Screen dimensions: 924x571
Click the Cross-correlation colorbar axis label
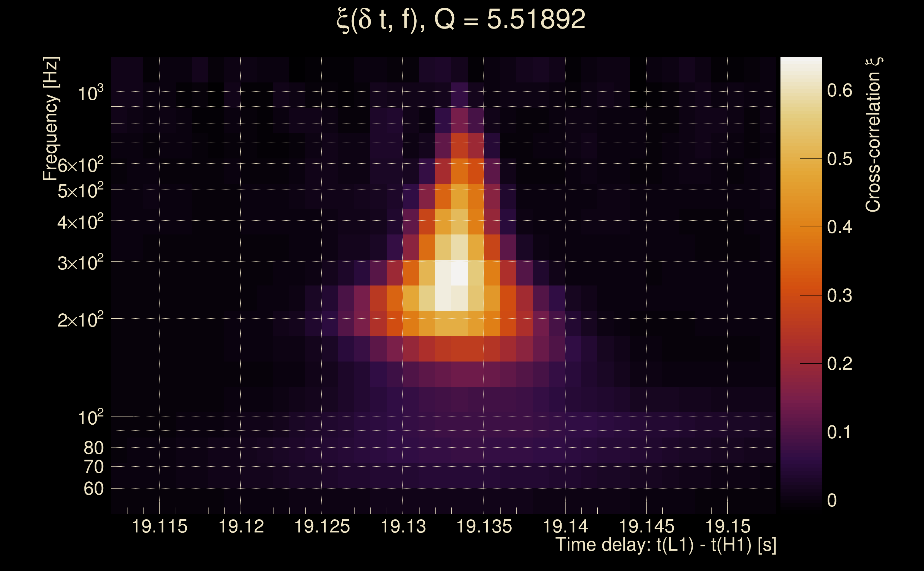click(x=873, y=135)
